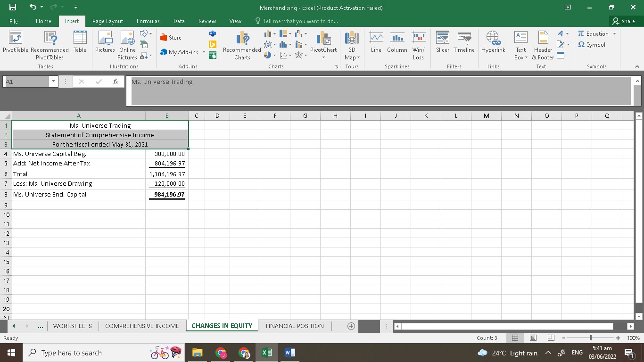This screenshot has width=644, height=362.
Task: Adjust the zoom slider handle
Action: tap(590, 338)
